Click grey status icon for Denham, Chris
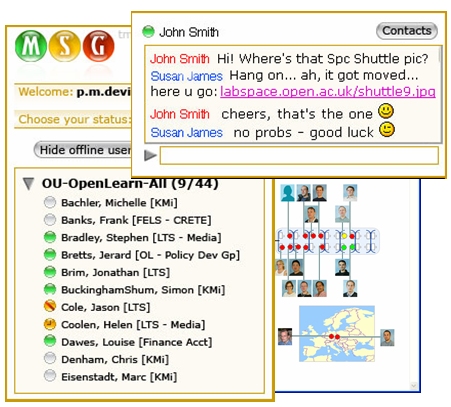 click(x=50, y=359)
